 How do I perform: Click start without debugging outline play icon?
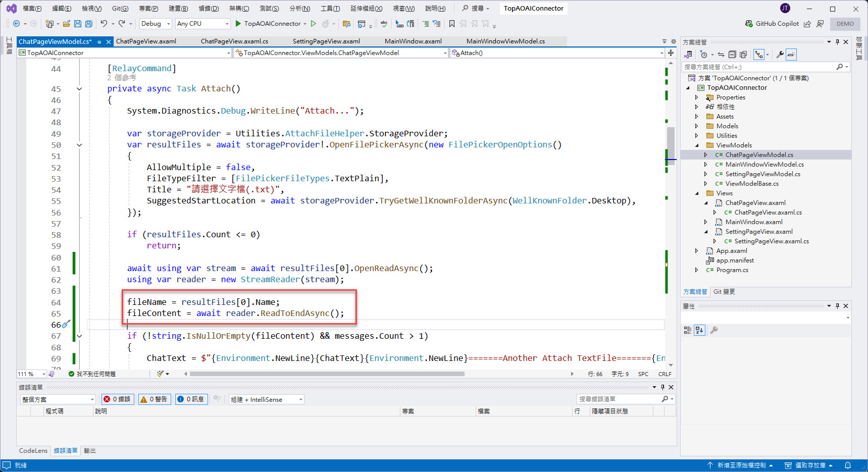[314, 24]
